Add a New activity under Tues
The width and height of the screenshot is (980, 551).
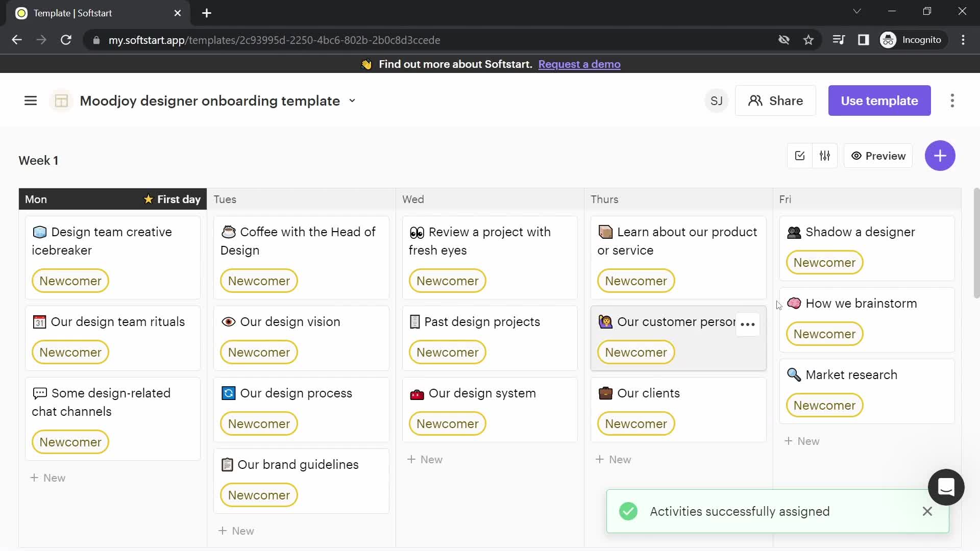point(236,531)
